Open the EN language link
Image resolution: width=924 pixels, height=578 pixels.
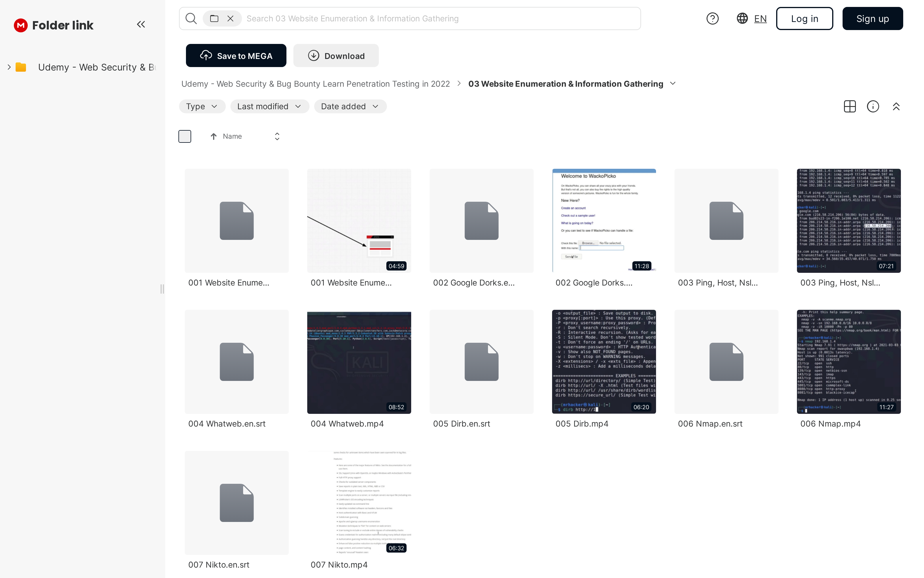pos(760,19)
